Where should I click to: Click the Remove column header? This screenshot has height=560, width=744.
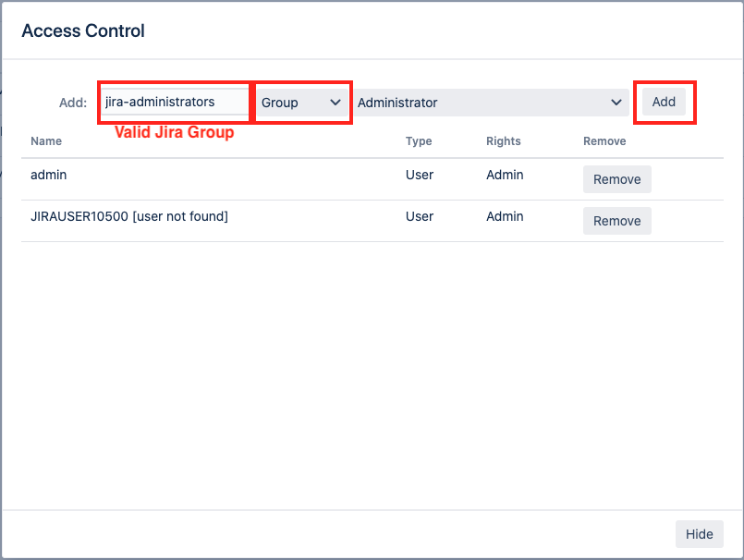(x=604, y=141)
